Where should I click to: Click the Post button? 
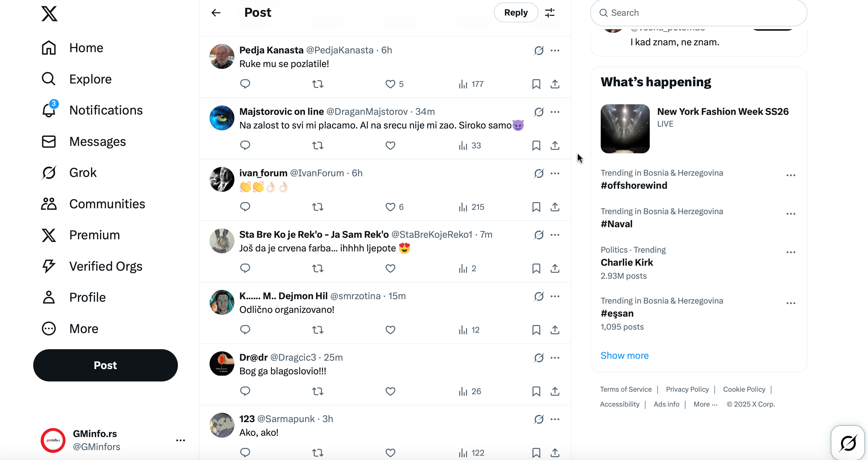point(106,365)
